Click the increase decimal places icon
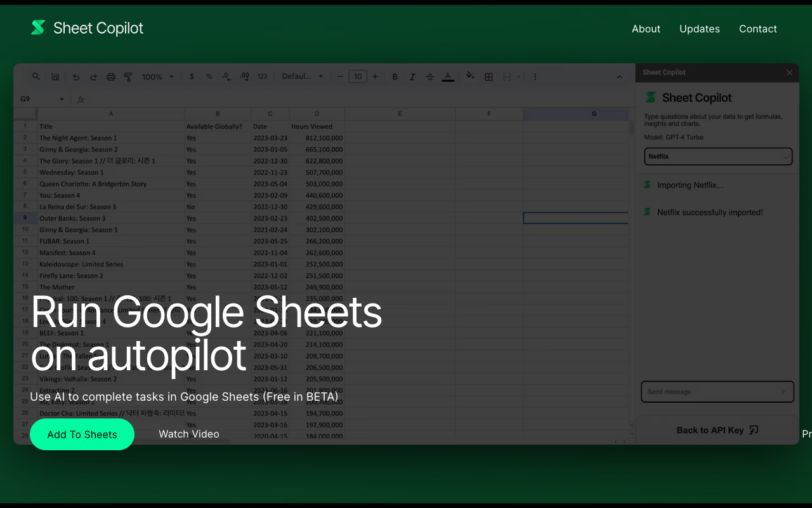 coord(244,76)
